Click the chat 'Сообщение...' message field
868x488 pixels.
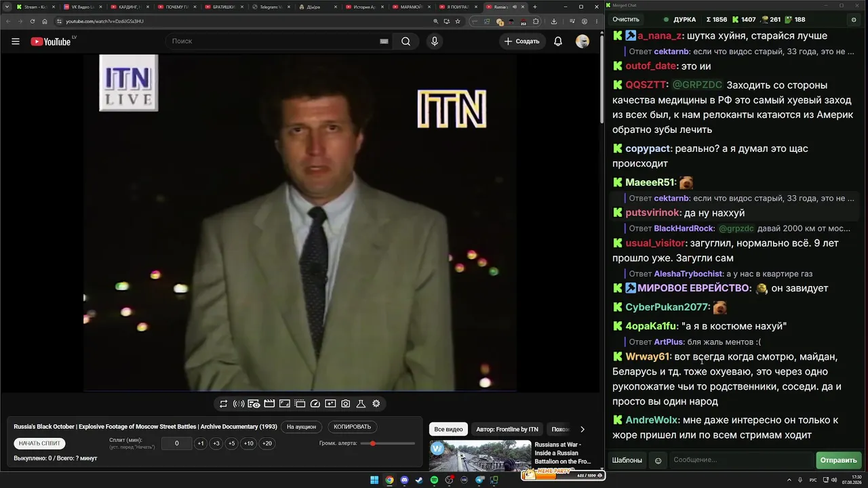pos(741,460)
